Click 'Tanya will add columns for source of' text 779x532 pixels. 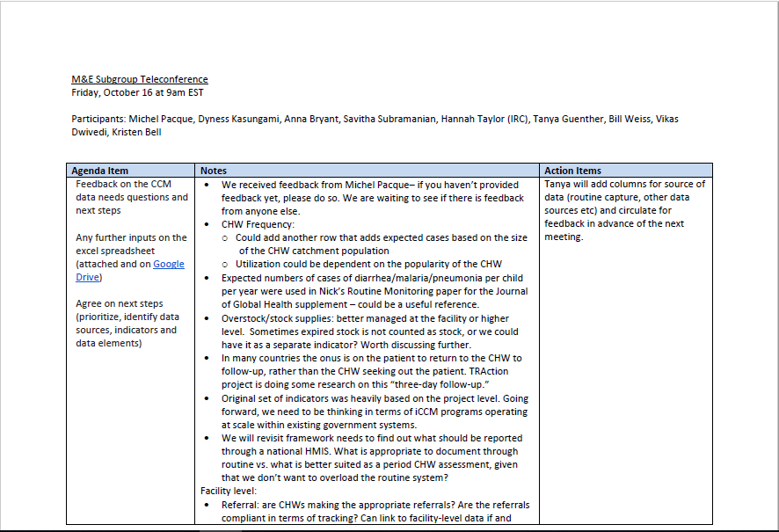pos(624,184)
